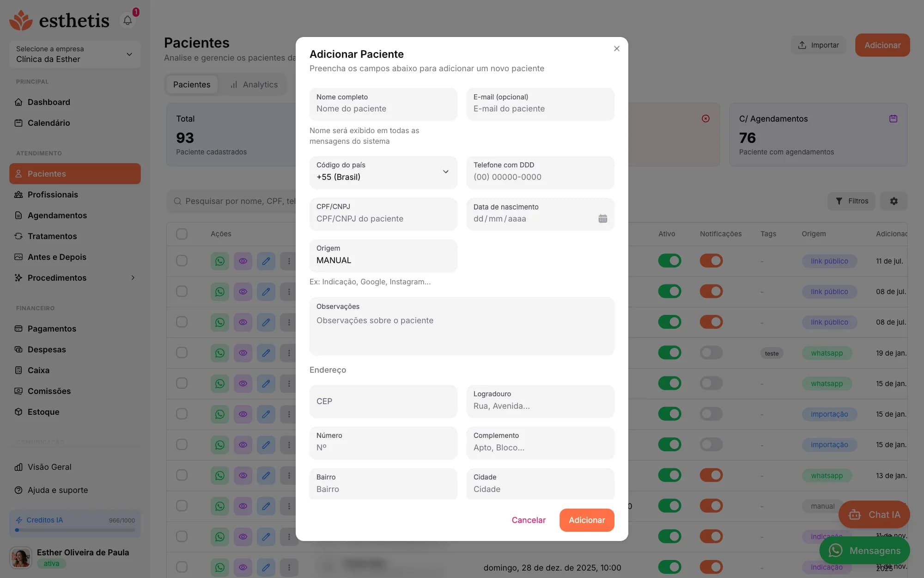Image resolution: width=924 pixels, height=578 pixels.
Task: Click the edit pencil in second patient row
Action: tap(266, 292)
